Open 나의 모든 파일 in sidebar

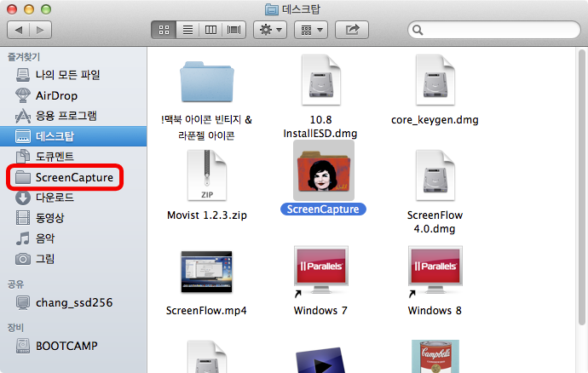tap(73, 75)
